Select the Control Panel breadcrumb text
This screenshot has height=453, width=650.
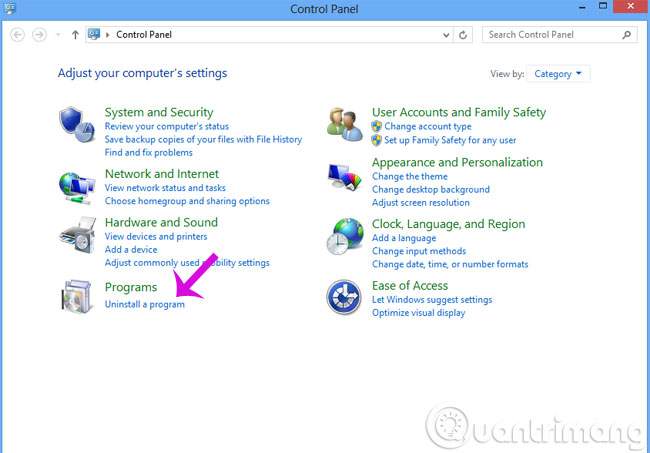point(144,35)
